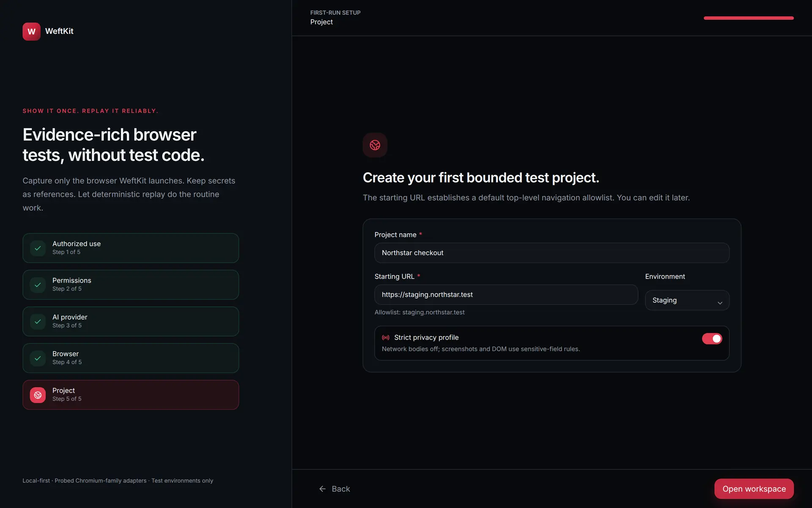Click the WeftKit W logo icon
Image resolution: width=812 pixels, height=508 pixels.
[31, 31]
